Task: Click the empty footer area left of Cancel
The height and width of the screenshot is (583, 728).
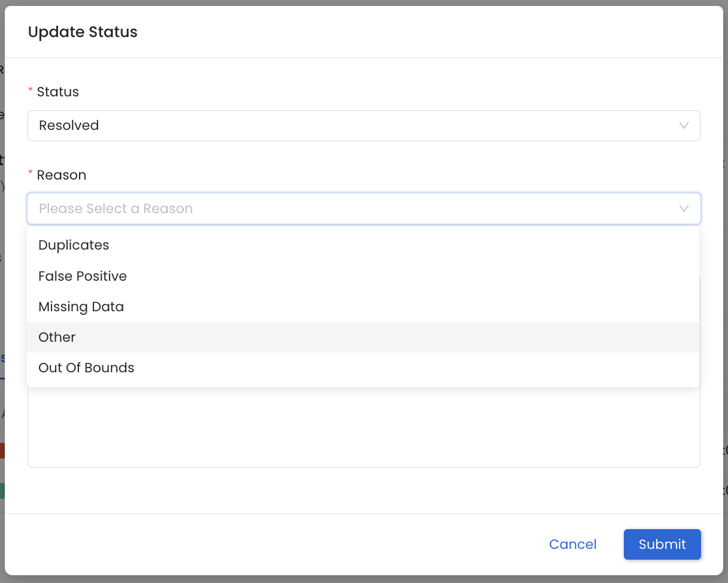Action: (x=269, y=544)
